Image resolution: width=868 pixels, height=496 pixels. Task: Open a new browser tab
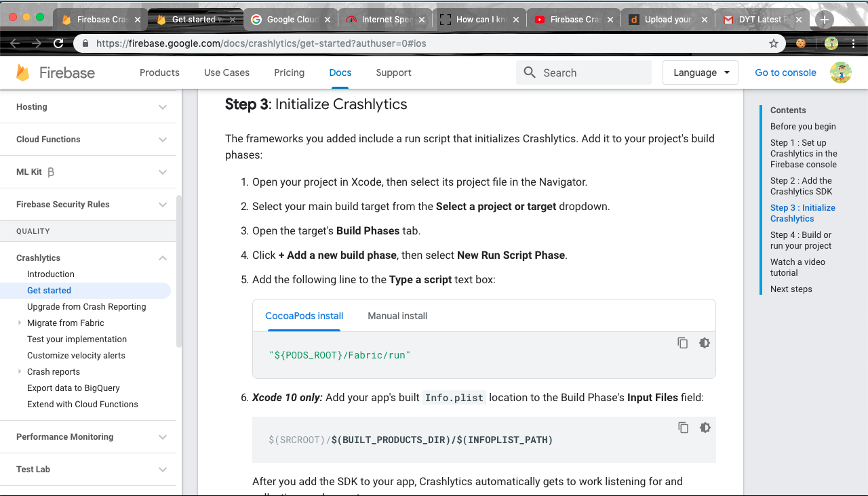pos(825,20)
